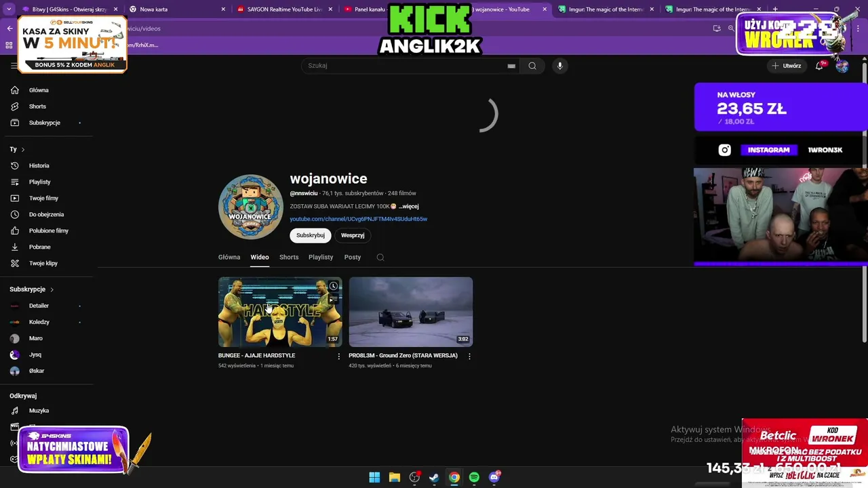Switch to channel Główna tab
The image size is (868, 488).
229,258
